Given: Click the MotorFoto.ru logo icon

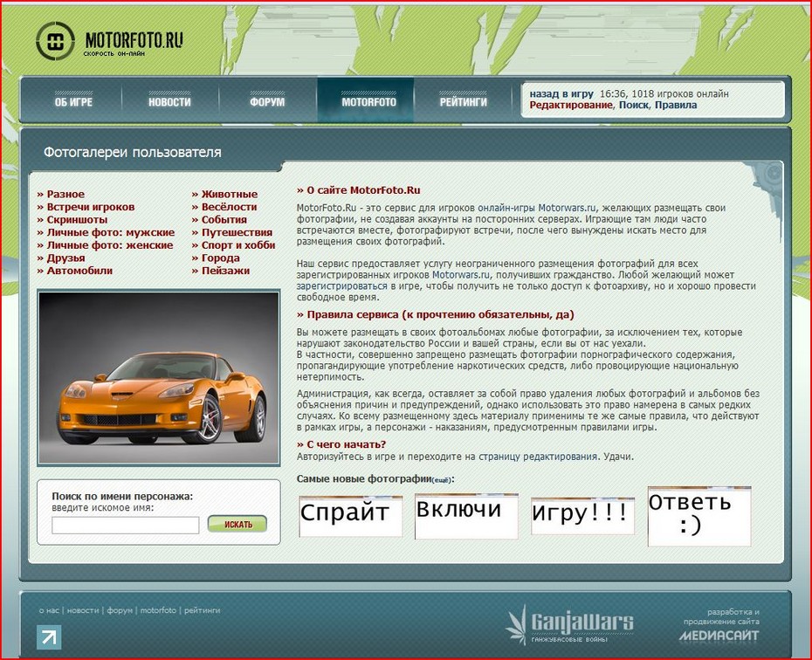Looking at the screenshot, I should (x=55, y=41).
